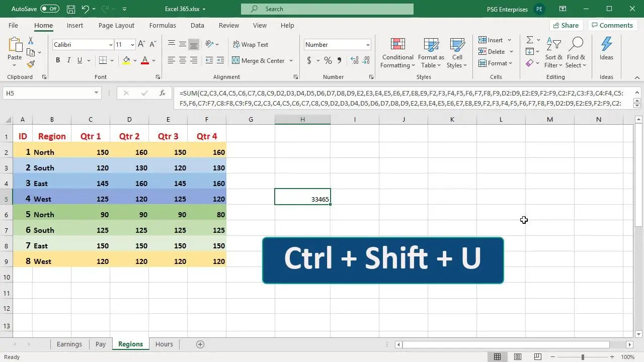Click Increase Decimal icon
Viewport: 644px width, 362px height.
354,60
